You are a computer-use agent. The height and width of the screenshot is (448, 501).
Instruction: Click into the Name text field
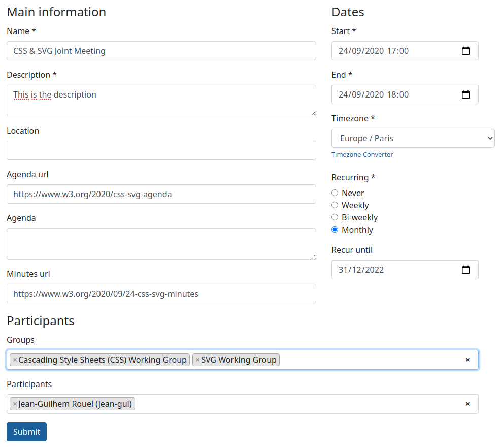click(x=161, y=51)
